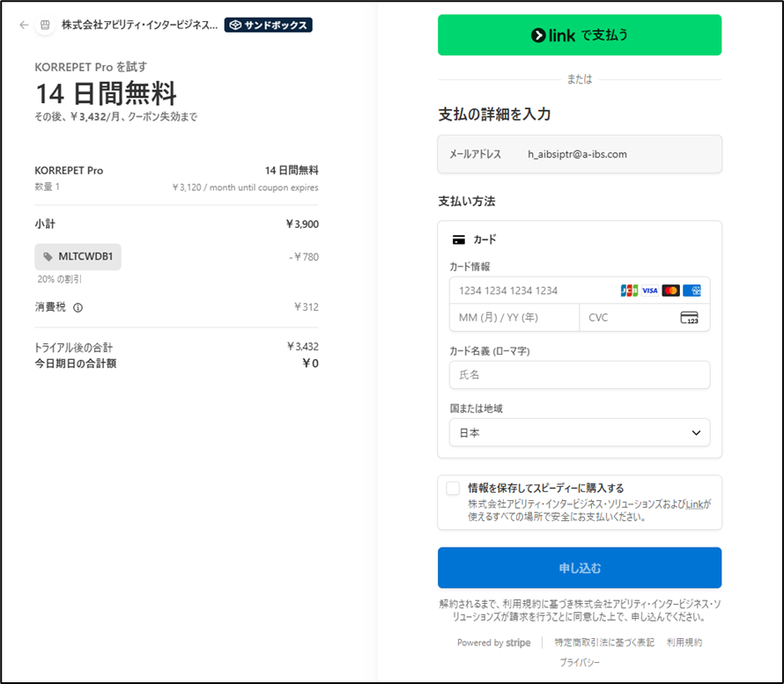Click the Powered by Stripe link
The image size is (784, 684).
[x=493, y=643]
